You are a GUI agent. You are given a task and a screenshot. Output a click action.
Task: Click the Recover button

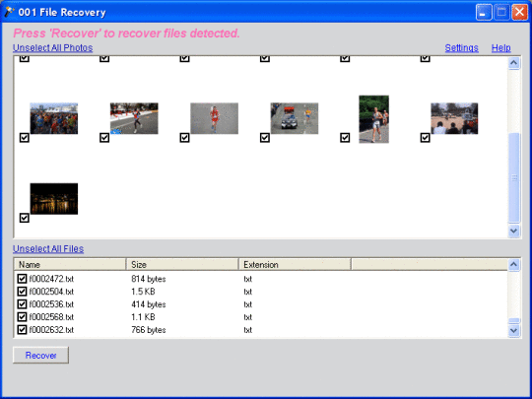40,356
